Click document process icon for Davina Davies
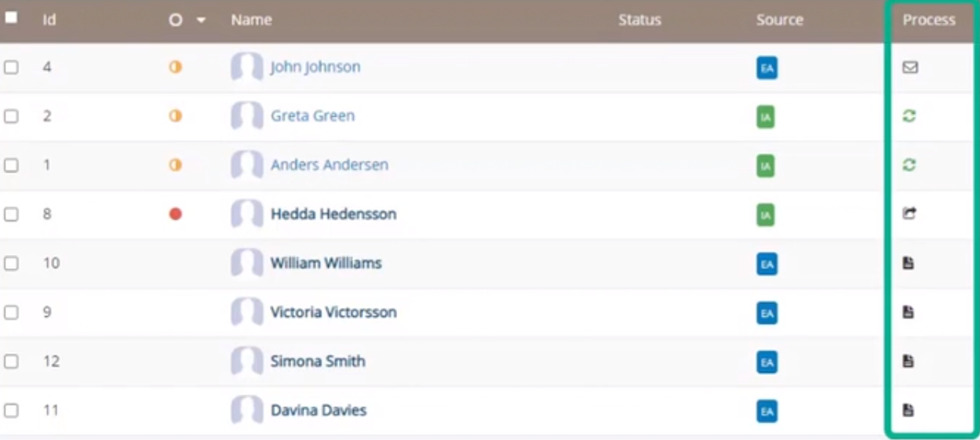The image size is (980, 440). (x=909, y=410)
